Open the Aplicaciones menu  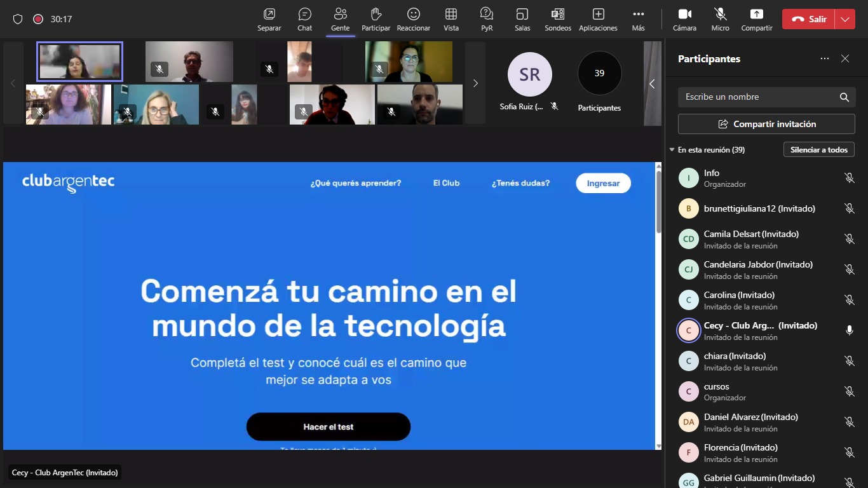[598, 19]
